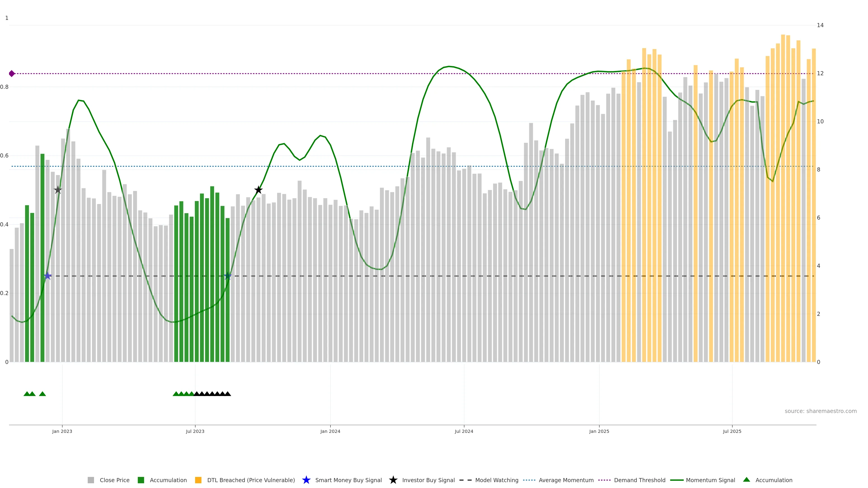Toggle Momentum Signal legend entry
This screenshot has height=488, width=868.
[710, 480]
